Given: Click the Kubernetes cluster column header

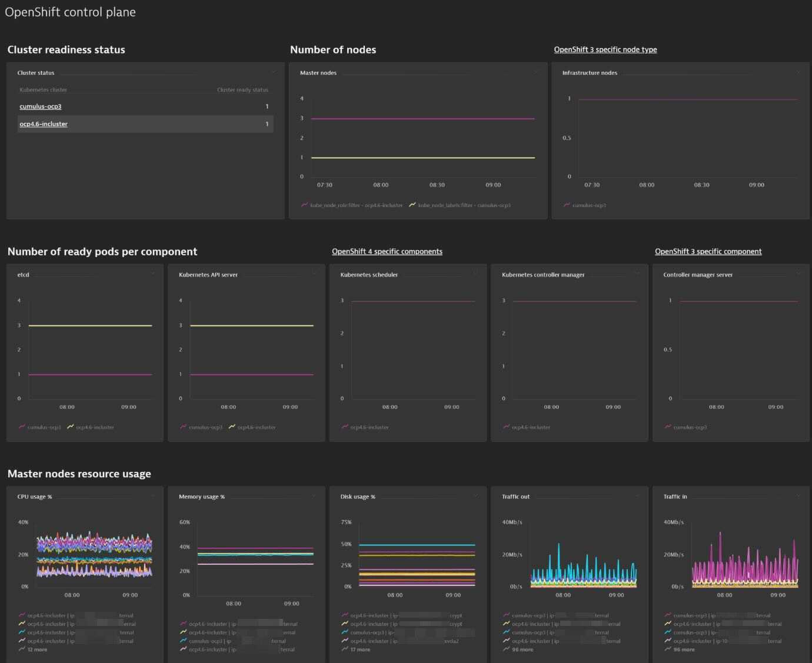Looking at the screenshot, I should 43,90.
